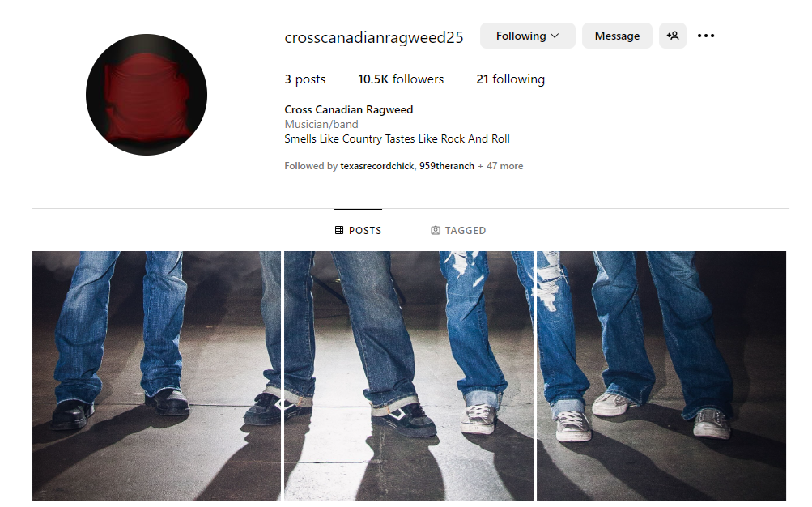View the 10.5K followers list

tap(401, 79)
